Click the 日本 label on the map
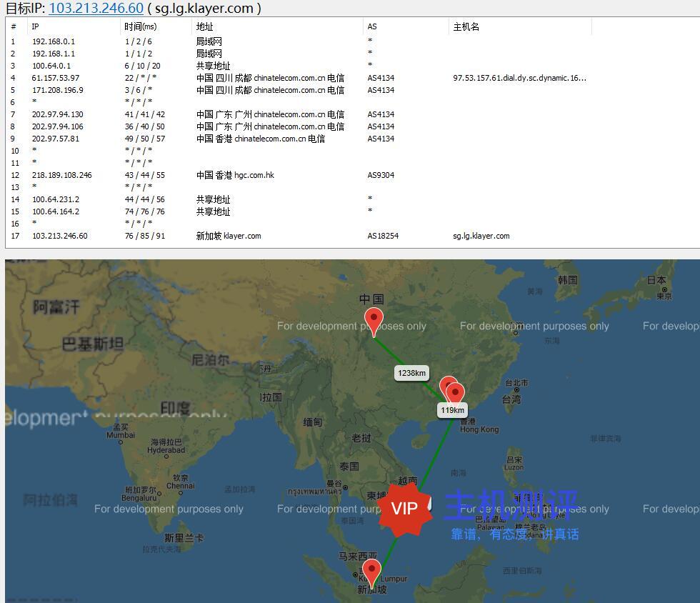Screen dimensions: 700x603 [656, 280]
